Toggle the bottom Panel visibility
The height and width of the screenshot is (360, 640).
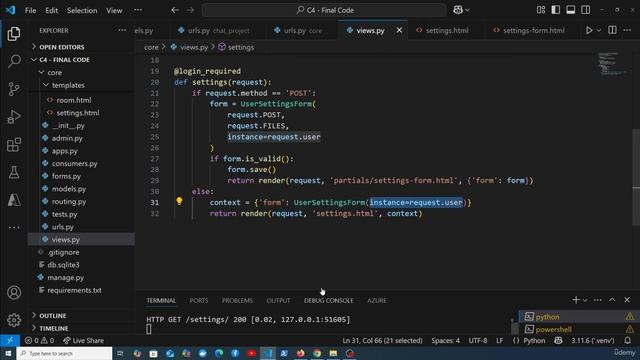tap(571, 10)
